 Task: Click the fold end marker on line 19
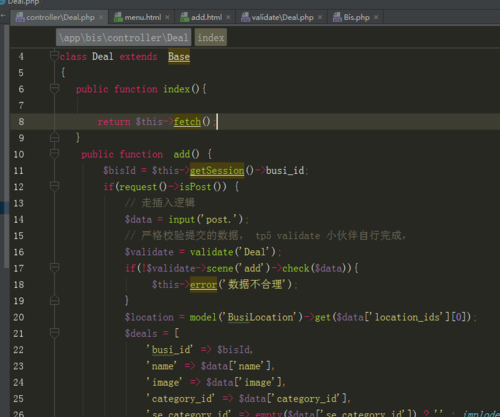tap(54, 300)
